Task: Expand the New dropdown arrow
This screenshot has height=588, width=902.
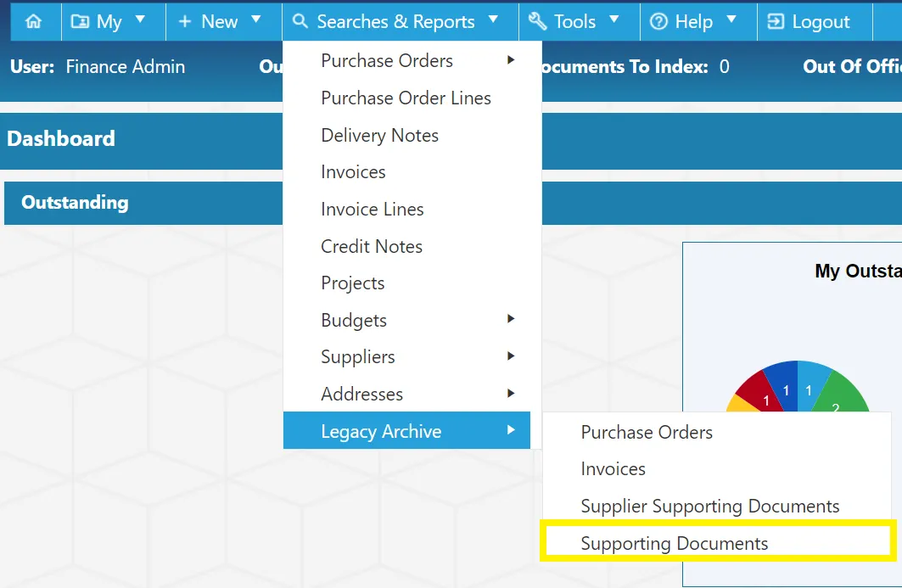Action: click(x=256, y=20)
